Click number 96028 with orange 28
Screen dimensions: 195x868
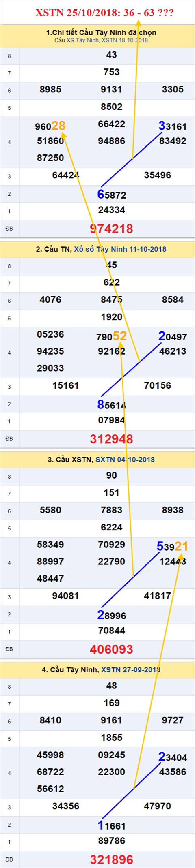pos(50,126)
